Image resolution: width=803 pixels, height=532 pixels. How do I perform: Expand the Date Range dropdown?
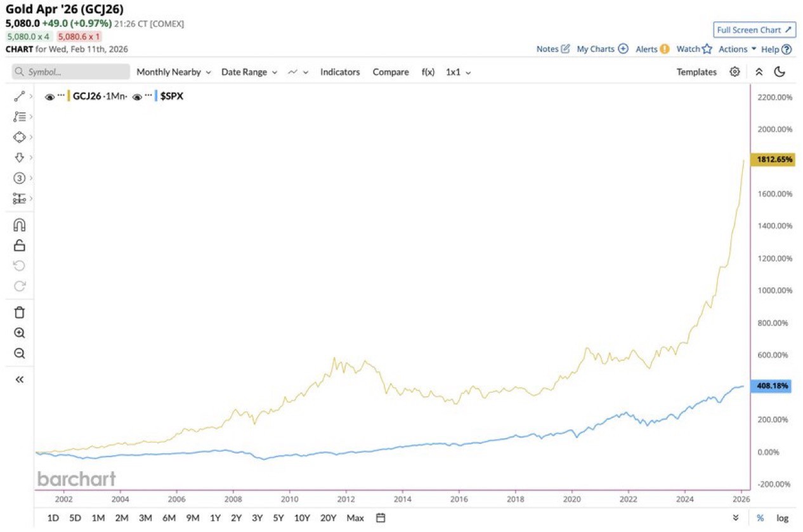pos(249,72)
